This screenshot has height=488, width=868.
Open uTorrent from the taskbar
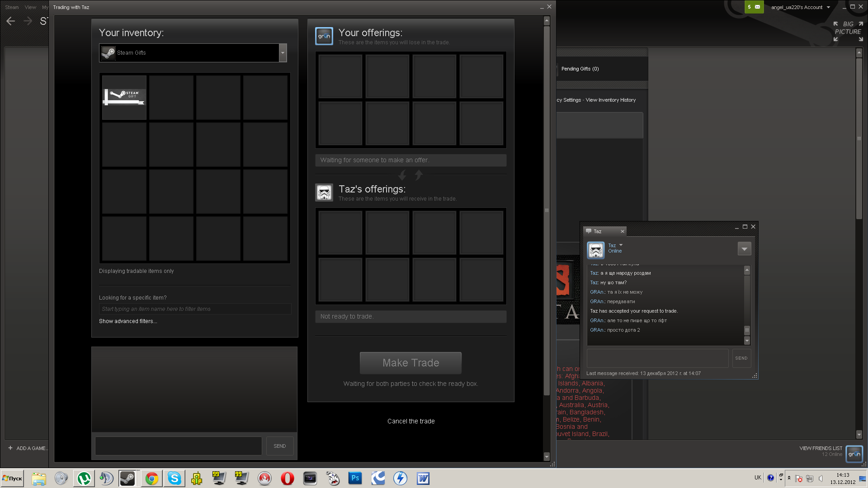point(84,478)
